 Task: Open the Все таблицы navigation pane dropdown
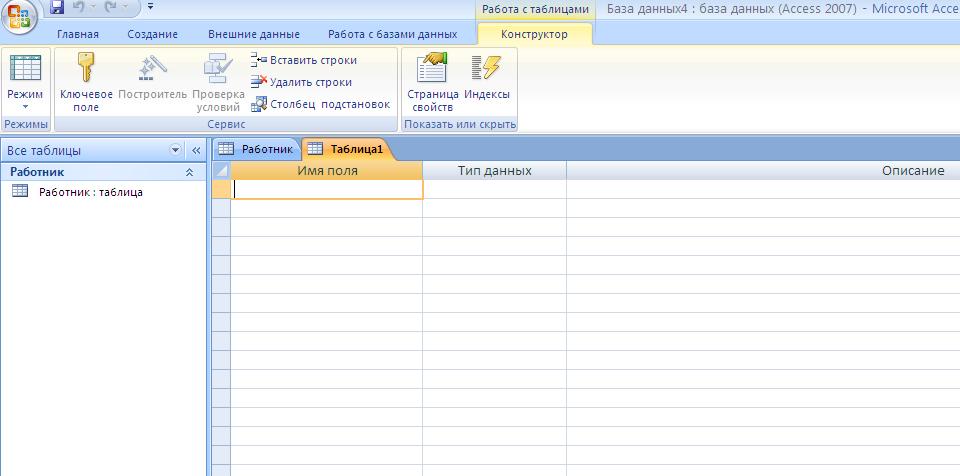(176, 150)
